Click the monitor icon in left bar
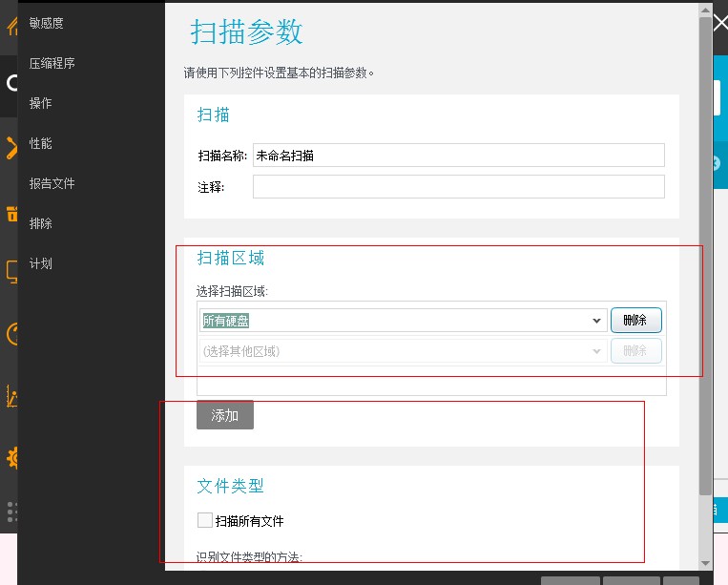Image resolution: width=728 pixels, height=585 pixels. [12, 272]
